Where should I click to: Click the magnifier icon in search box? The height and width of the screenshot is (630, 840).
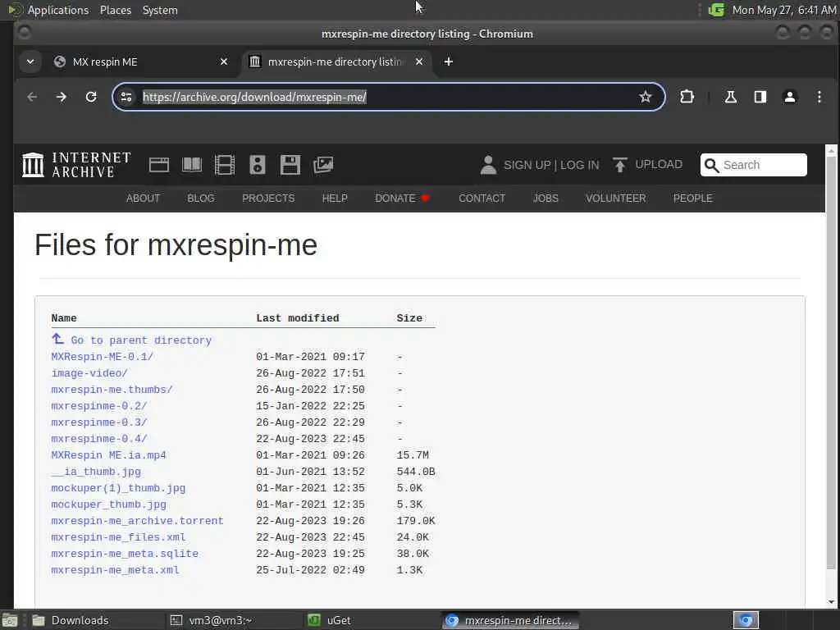point(711,165)
